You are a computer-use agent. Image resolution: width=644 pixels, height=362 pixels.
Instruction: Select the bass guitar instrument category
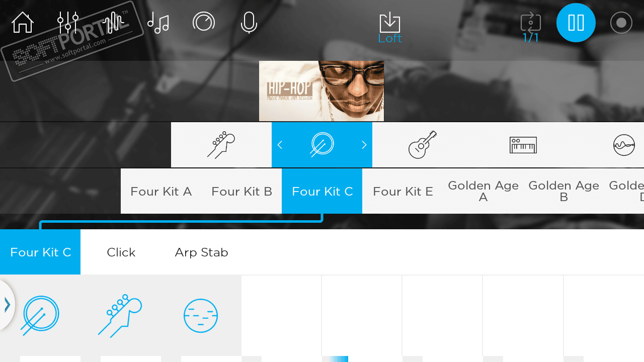tap(221, 145)
